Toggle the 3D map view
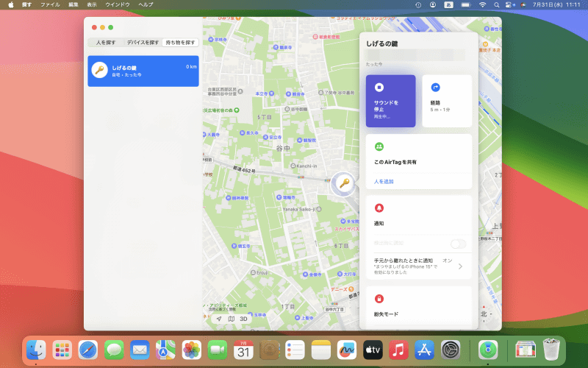 (x=243, y=319)
